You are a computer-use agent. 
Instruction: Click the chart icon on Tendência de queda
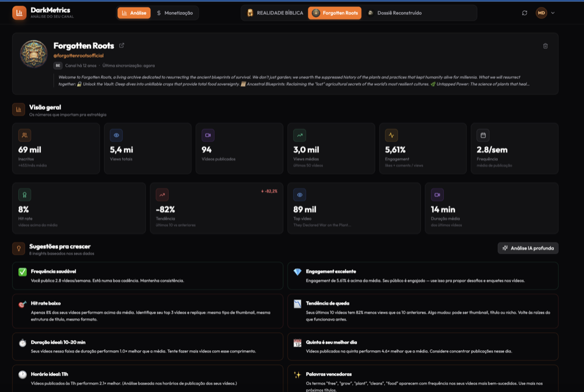(x=297, y=304)
